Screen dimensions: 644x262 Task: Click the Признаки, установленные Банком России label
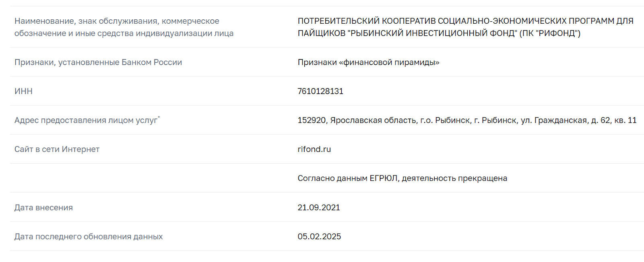pos(98,62)
